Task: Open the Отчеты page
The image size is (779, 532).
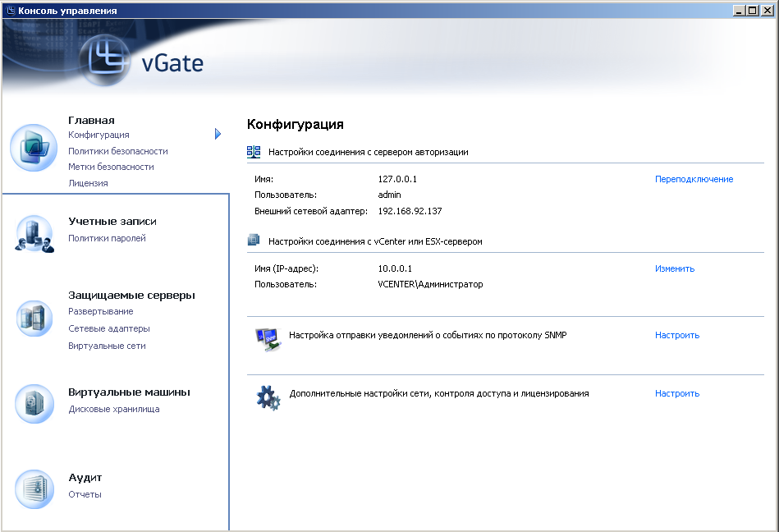Action: (x=85, y=494)
